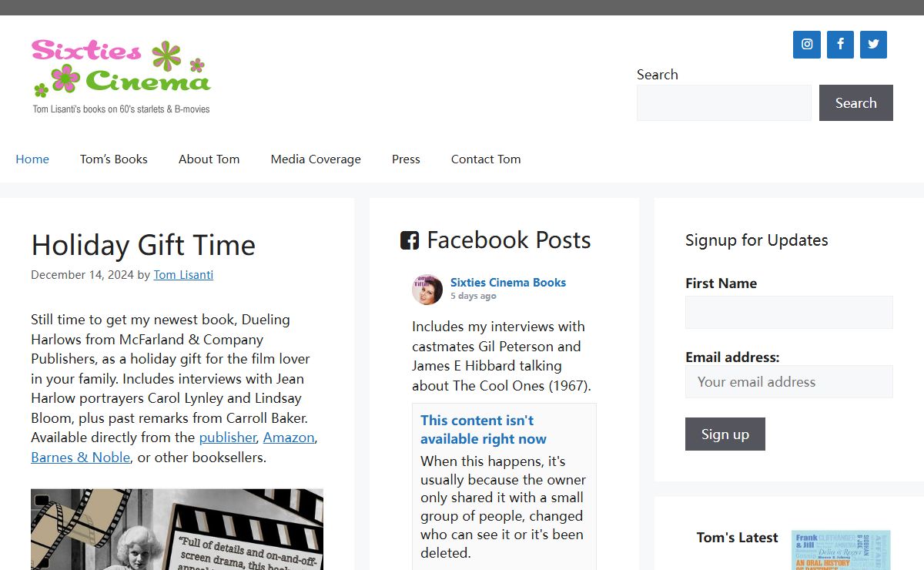Focus the Search text field
Image resolution: width=924 pixels, height=570 pixels.
(724, 102)
